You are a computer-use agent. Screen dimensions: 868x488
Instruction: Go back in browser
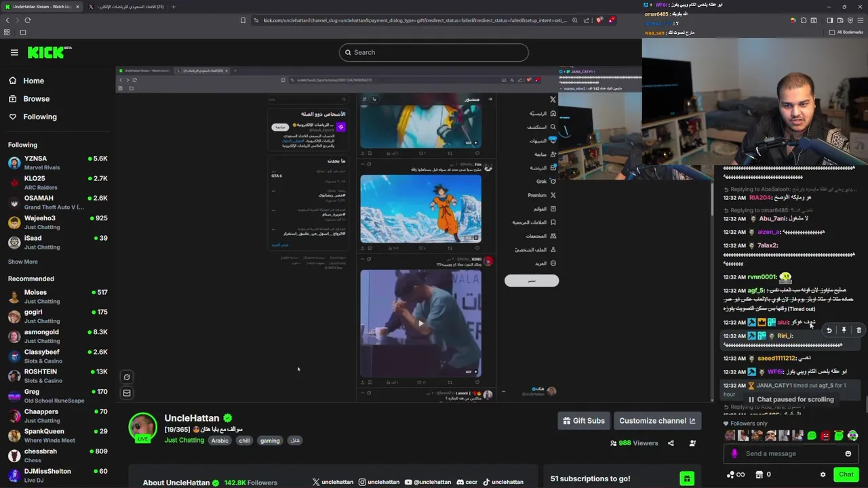7,20
